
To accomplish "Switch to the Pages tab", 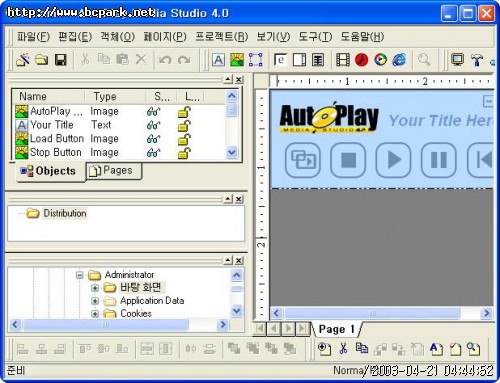I will point(113,171).
